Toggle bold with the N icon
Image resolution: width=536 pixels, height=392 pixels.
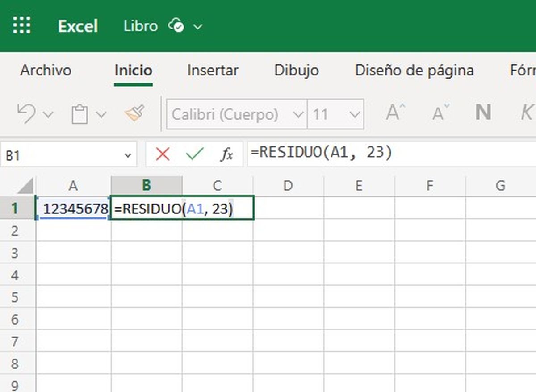(x=483, y=113)
